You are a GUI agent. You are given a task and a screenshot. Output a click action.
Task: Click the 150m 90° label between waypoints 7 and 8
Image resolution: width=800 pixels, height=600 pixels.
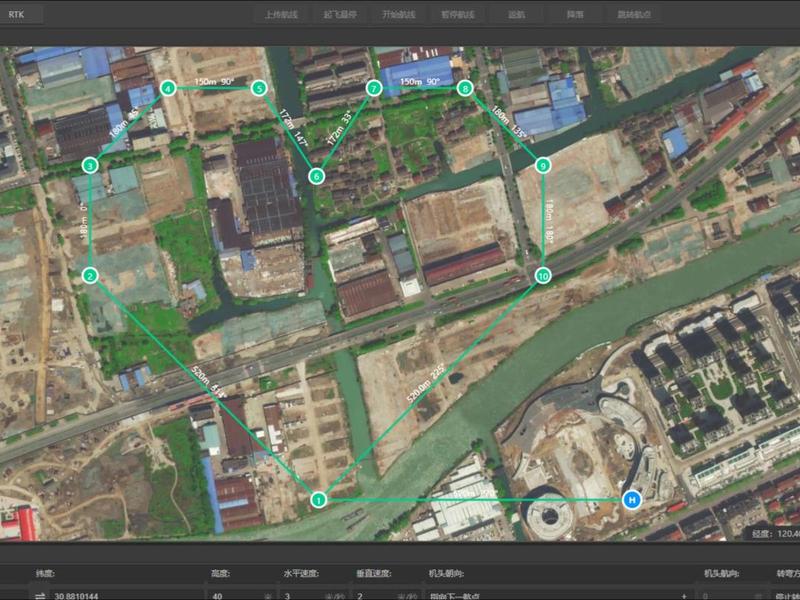click(x=419, y=82)
